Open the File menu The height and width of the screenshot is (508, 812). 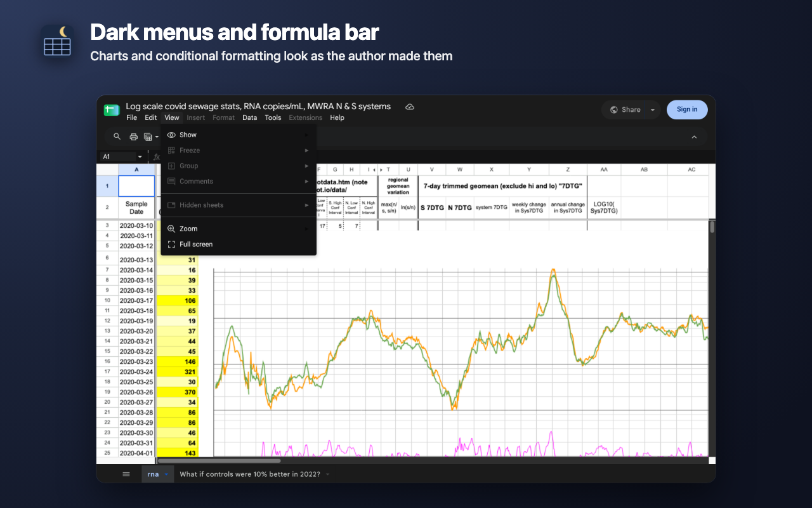pos(131,117)
